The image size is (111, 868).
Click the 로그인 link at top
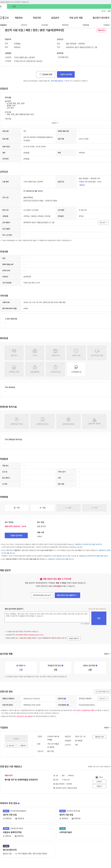click(x=104, y=11)
